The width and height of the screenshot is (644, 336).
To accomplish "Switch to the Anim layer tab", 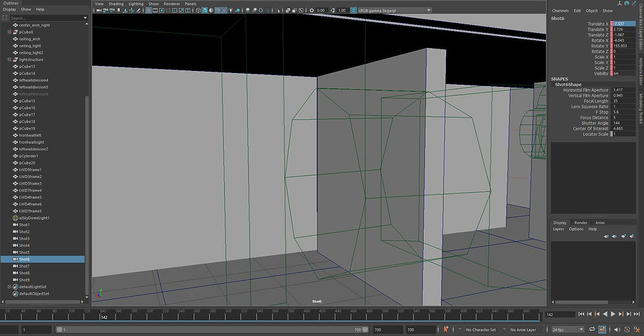I will (599, 223).
